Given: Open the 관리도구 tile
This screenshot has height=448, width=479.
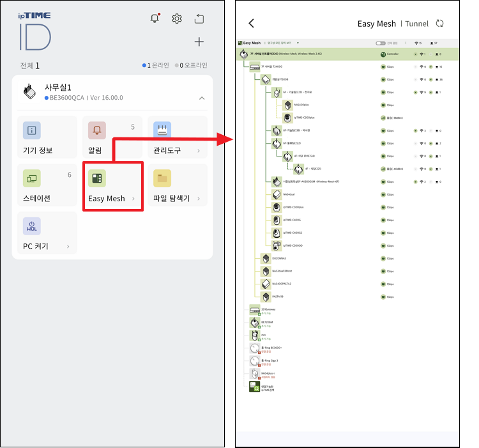Looking at the screenshot, I should click(x=178, y=137).
